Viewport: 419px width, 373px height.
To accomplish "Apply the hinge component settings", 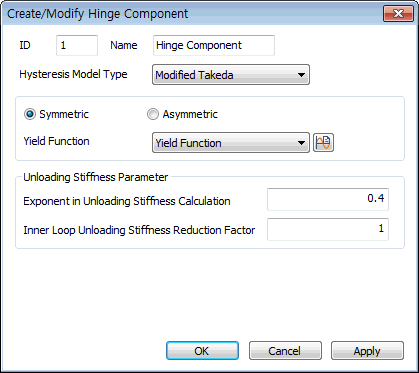I will [x=367, y=351].
